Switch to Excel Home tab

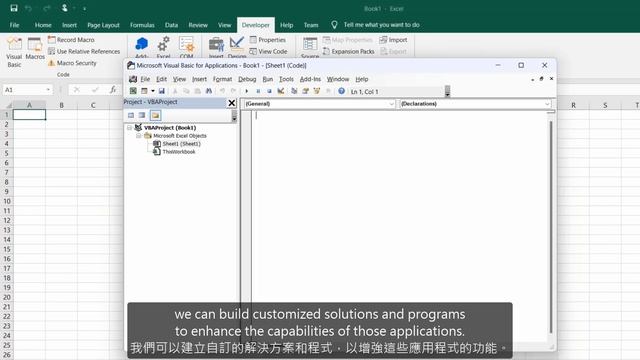click(43, 25)
